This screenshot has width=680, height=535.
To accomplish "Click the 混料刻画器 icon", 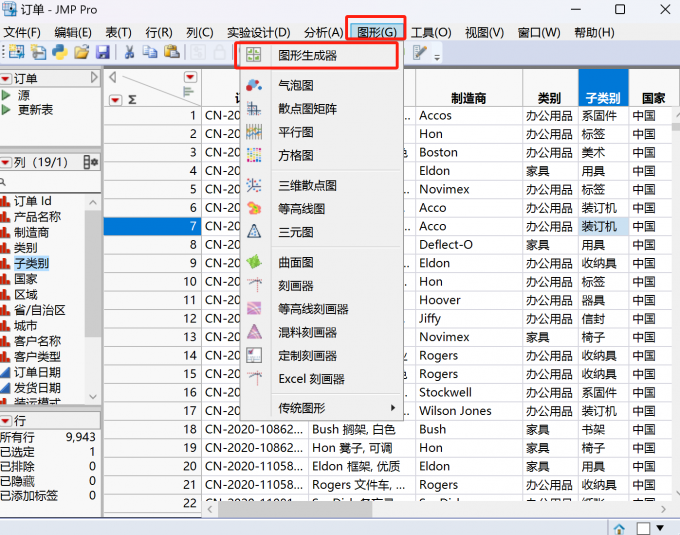I will (254, 332).
